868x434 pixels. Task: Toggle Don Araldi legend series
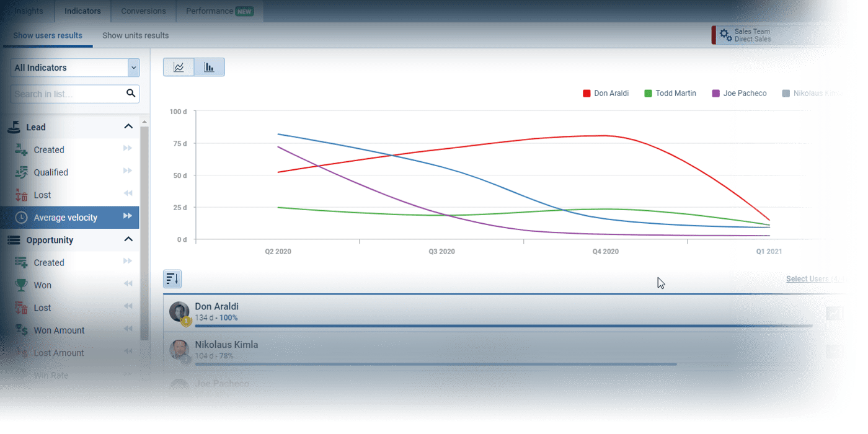605,94
